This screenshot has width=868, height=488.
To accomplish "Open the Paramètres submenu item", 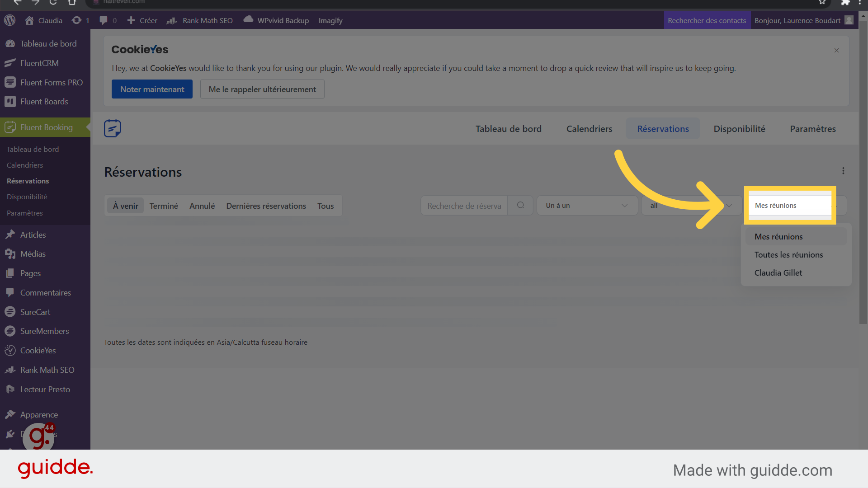I will 25,213.
